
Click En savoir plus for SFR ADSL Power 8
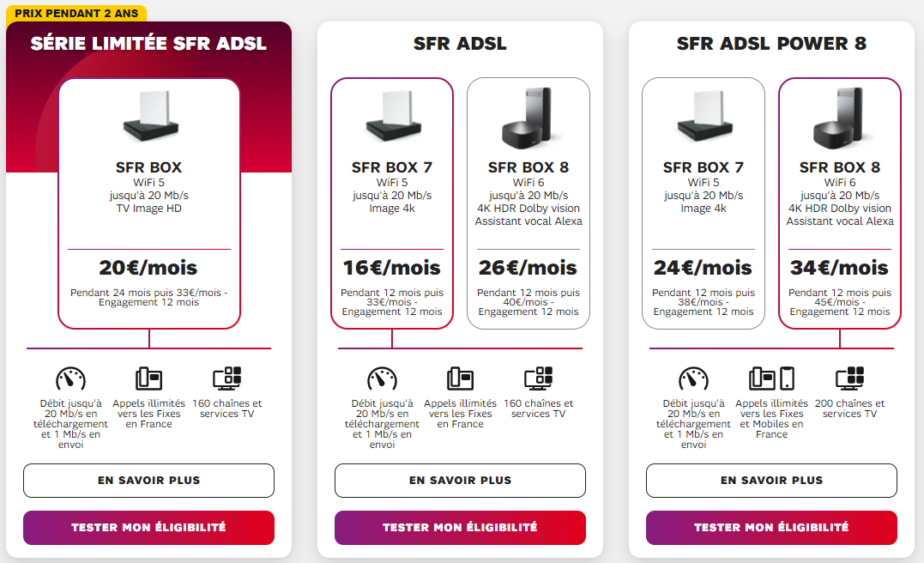click(771, 481)
